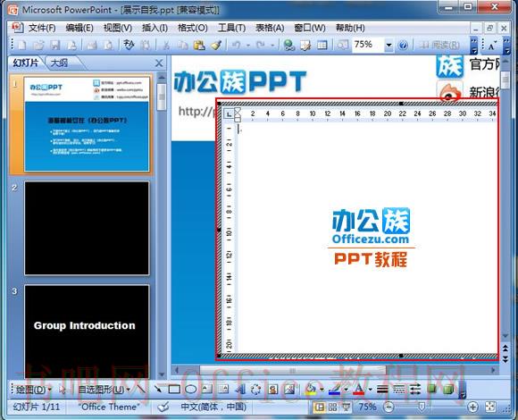The height and width of the screenshot is (420, 518).
Task: Click the Insert WordArt icon
Action: pyautogui.click(x=240, y=390)
